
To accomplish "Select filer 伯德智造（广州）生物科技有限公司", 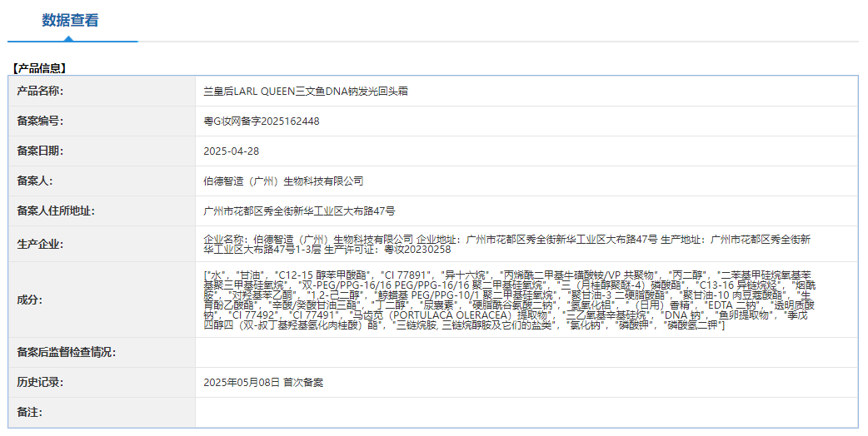I will 283,181.
